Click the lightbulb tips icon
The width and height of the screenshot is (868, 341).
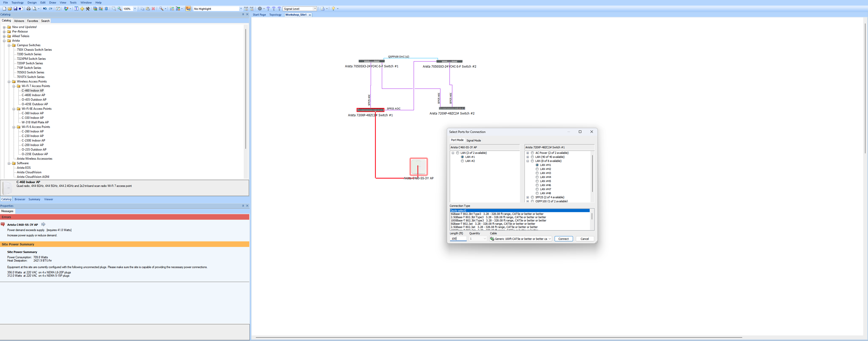click(333, 9)
